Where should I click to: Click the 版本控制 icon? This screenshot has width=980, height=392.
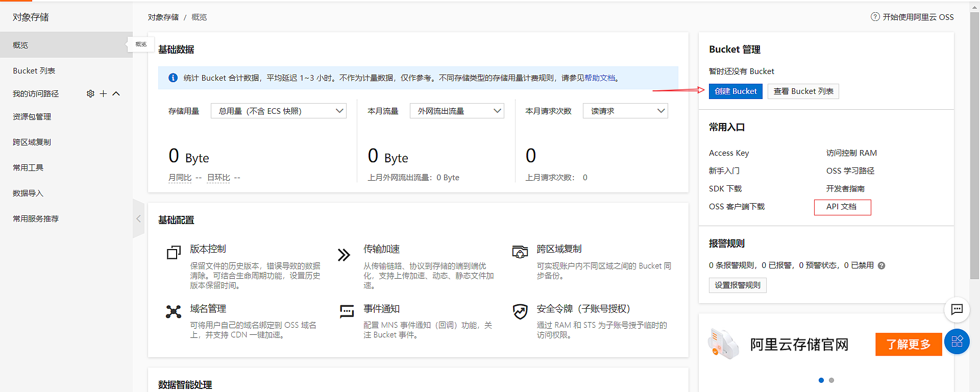click(x=174, y=253)
